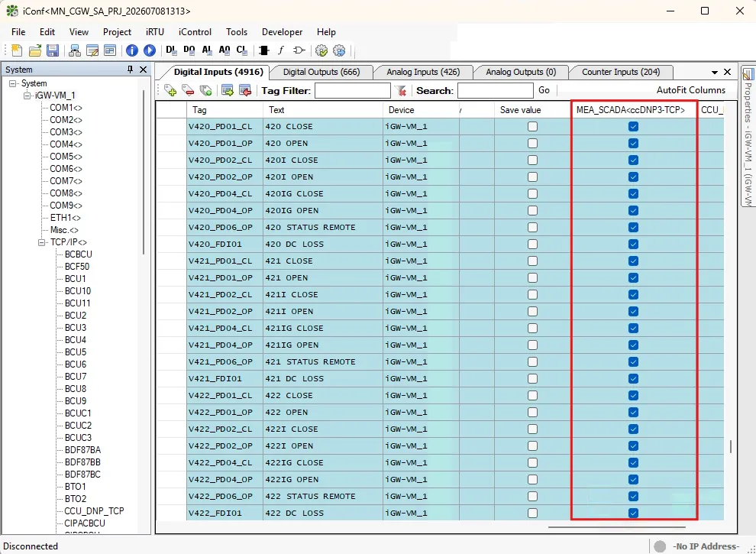Open a project with the folder icon
This screenshot has width=756, height=554.
click(x=34, y=50)
